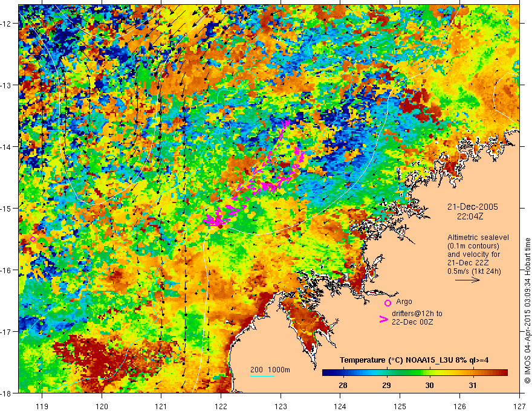Click the colorbar tick label 30

coord(430,385)
